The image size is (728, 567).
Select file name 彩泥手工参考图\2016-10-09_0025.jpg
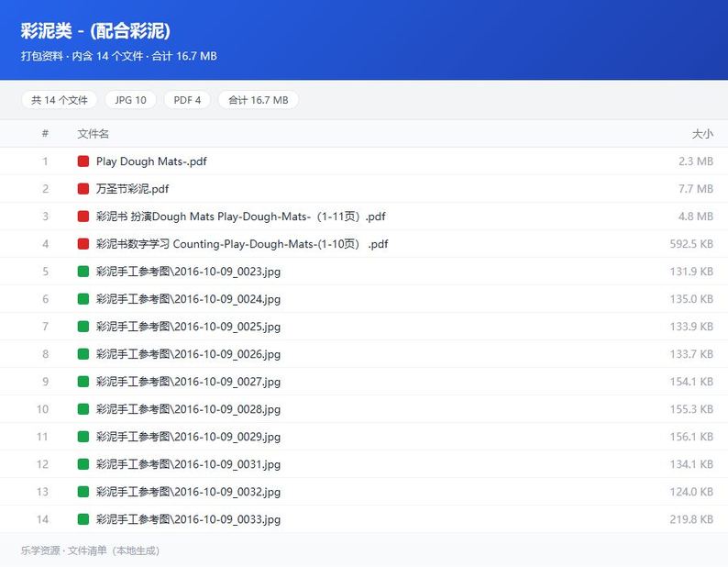(188, 327)
